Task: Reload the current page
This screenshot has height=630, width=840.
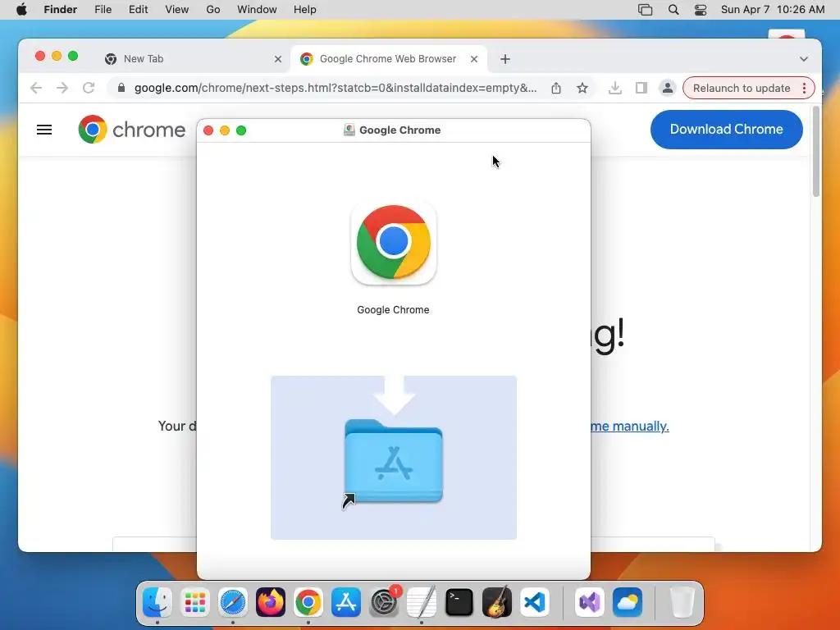Action: [89, 88]
